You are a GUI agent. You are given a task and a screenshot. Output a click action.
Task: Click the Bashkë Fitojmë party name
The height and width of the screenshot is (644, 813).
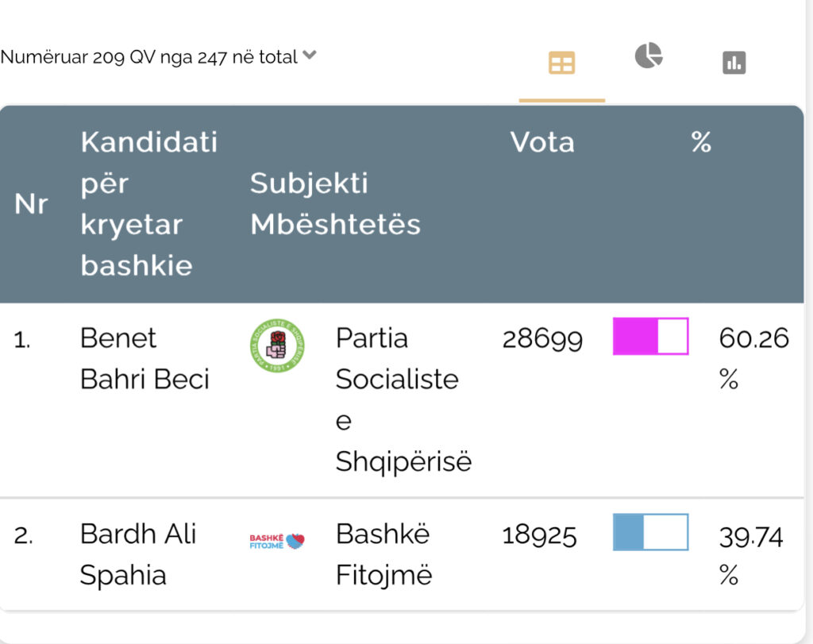click(x=383, y=553)
